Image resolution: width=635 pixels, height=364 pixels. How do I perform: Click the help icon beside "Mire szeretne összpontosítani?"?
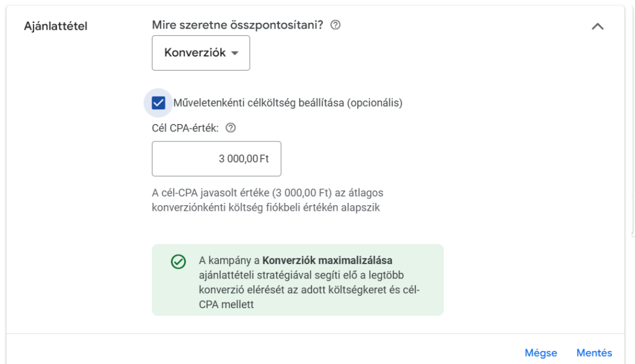(x=335, y=25)
